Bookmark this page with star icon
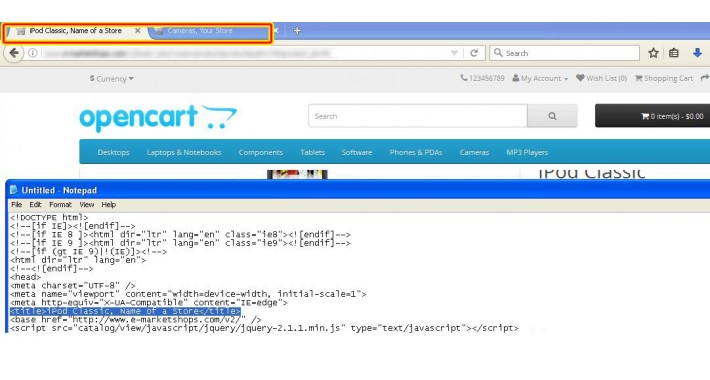Image resolution: width=710 pixels, height=380 pixels. tap(653, 53)
